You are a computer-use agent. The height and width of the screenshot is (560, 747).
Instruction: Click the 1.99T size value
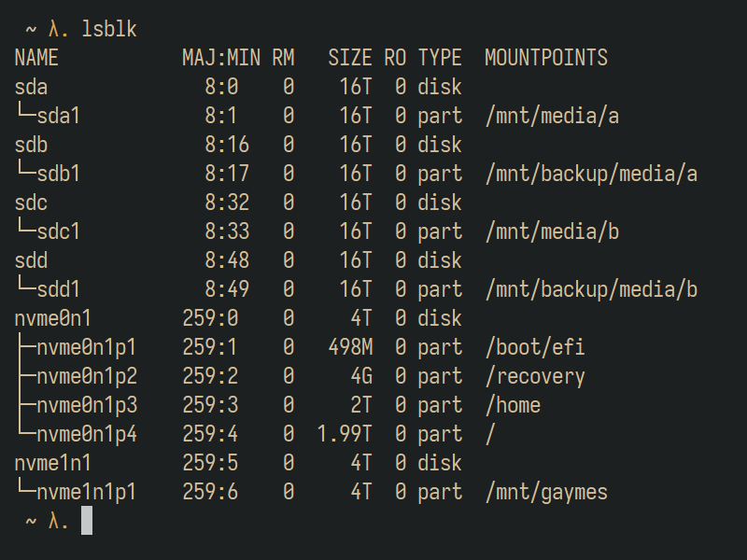coord(345,434)
